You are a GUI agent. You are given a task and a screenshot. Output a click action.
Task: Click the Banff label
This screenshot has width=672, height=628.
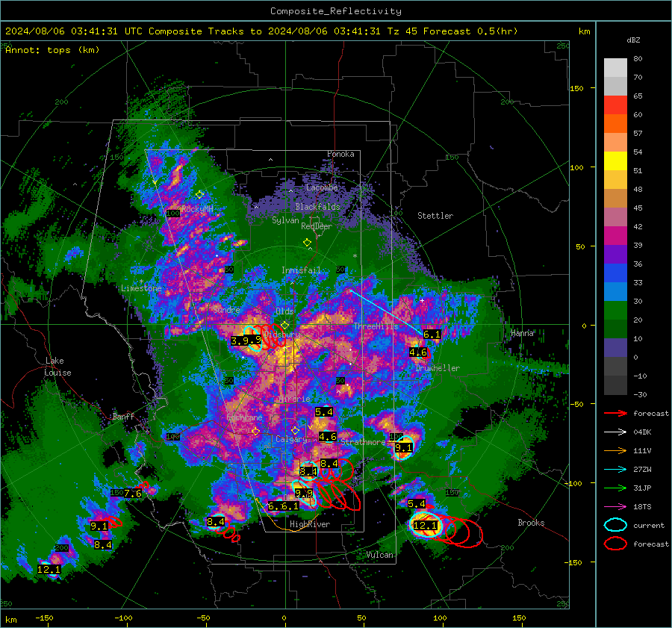coord(123,416)
